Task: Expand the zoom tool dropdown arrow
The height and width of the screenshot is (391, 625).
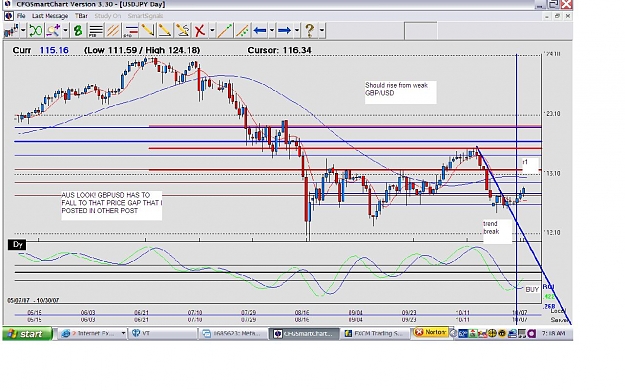Action: pos(65,30)
